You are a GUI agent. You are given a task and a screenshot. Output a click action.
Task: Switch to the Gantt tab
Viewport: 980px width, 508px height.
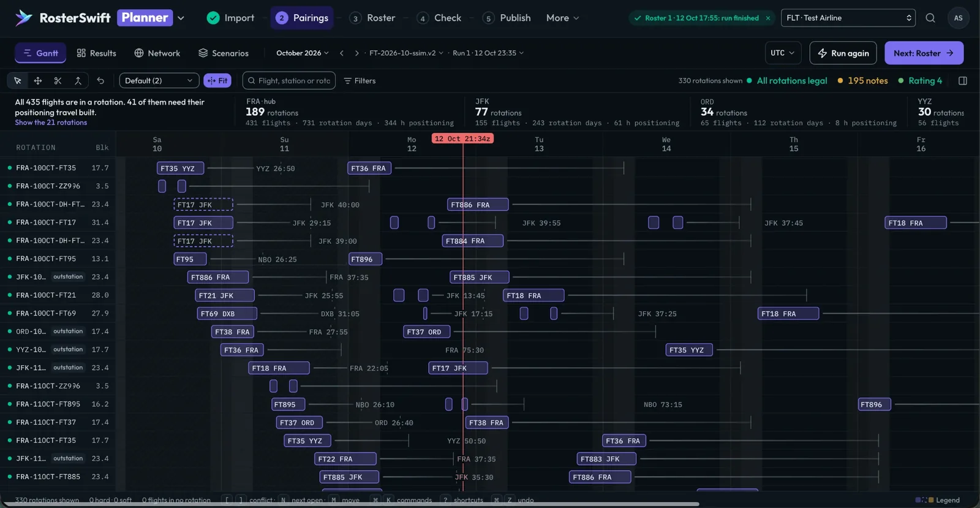pyautogui.click(x=40, y=53)
